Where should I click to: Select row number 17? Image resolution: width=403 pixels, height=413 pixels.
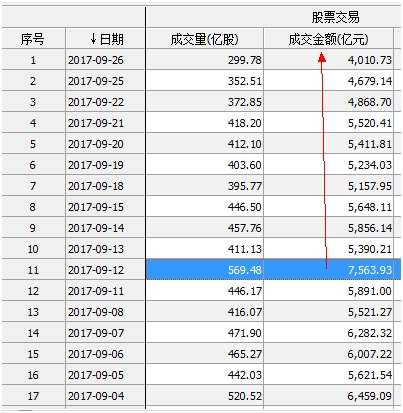(x=33, y=396)
